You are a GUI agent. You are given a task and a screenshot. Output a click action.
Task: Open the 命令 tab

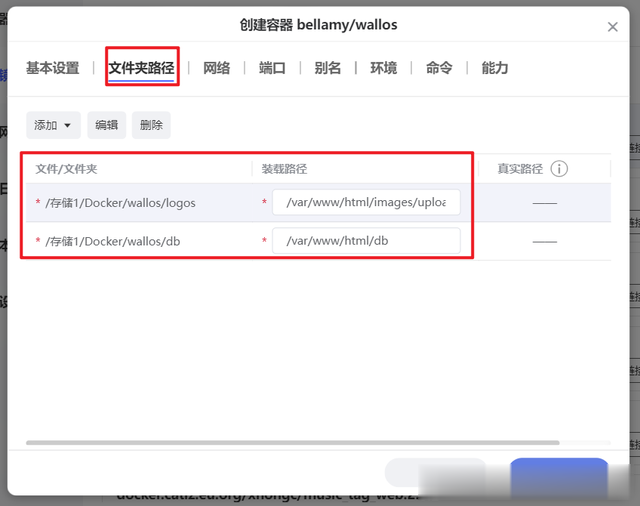(439, 68)
